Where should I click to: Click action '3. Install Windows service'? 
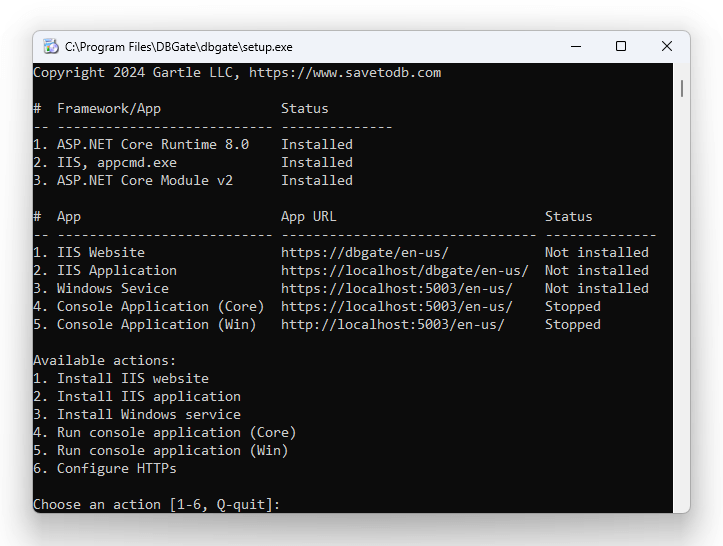pos(137,415)
